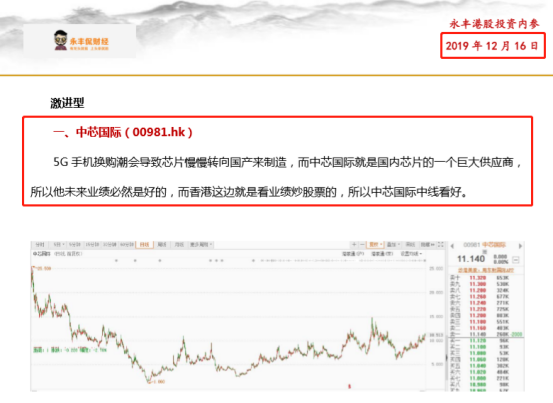
Task: Click the current price 11.140
Action: pos(471,259)
